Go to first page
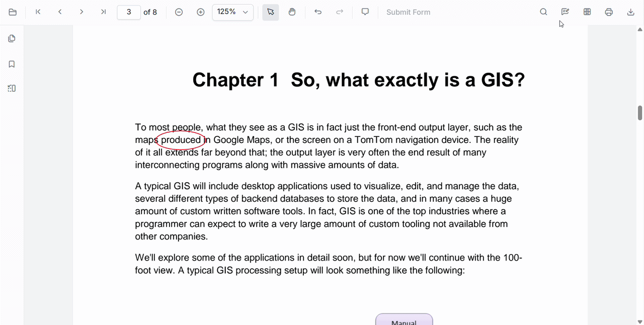 point(38,12)
